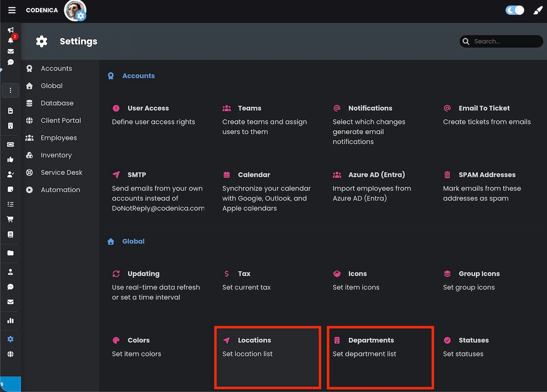547x392 pixels.
Task: Switch off the dark mode toggle
Action: click(515, 10)
